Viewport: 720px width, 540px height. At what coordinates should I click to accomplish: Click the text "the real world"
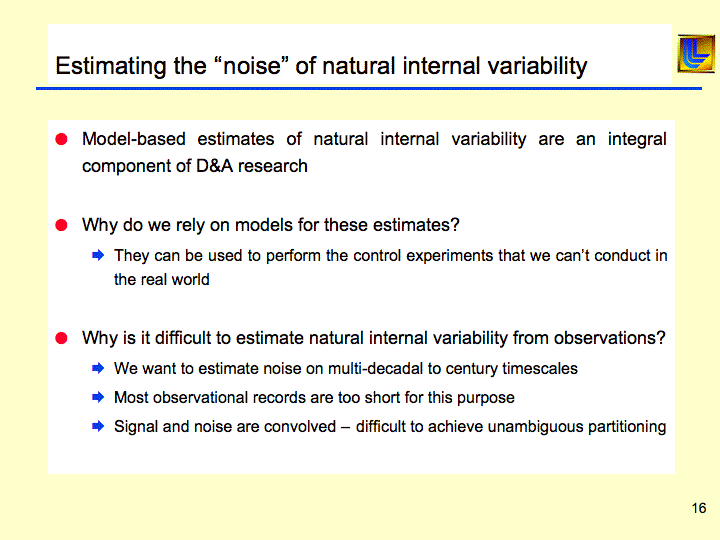pyautogui.click(x=162, y=280)
